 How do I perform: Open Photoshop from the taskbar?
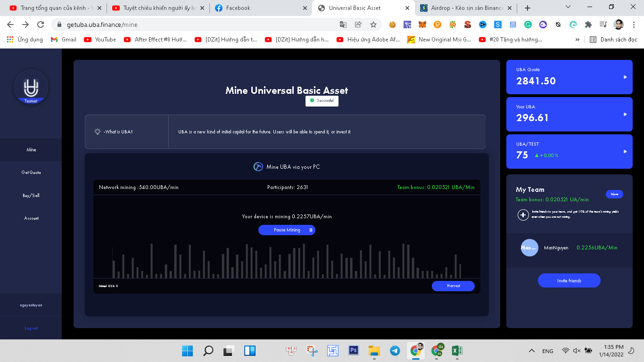(x=353, y=351)
